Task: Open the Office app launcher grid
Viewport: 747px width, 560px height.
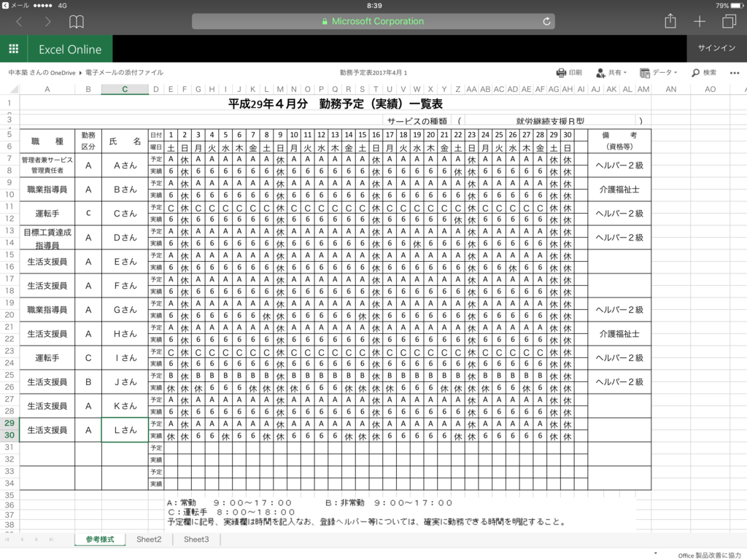Action: pos(13,49)
